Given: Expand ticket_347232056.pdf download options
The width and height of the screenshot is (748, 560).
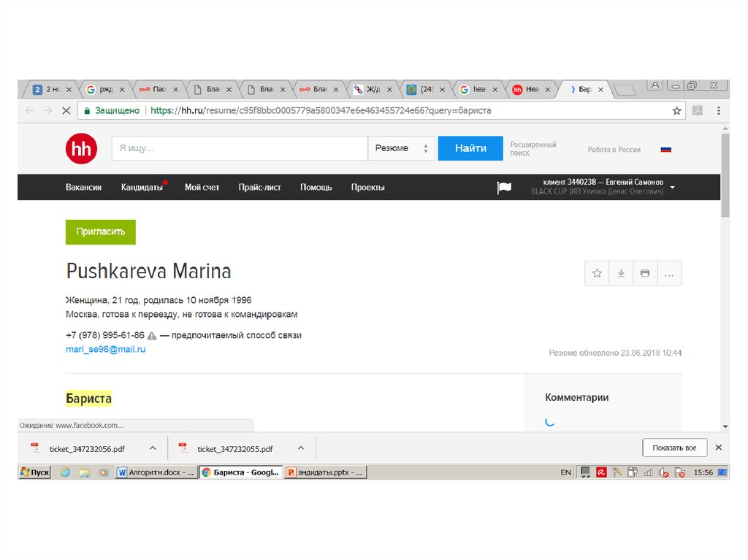Looking at the screenshot, I should point(153,448).
